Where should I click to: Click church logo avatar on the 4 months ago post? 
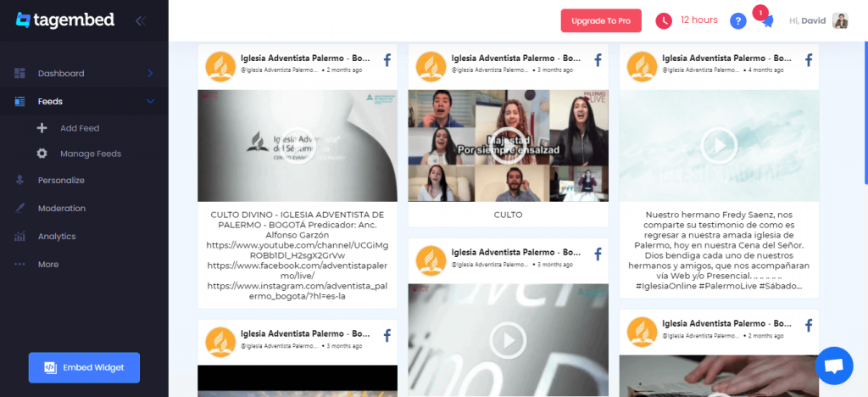coord(643,66)
